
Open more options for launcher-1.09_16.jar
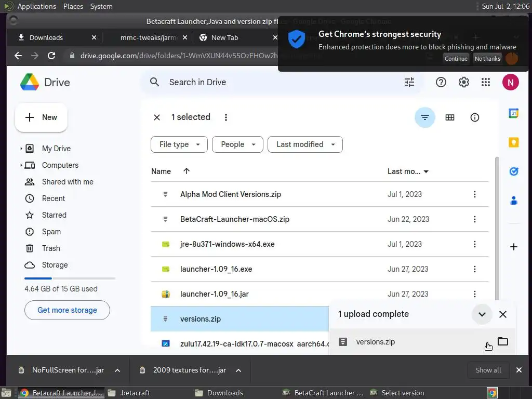(x=475, y=294)
